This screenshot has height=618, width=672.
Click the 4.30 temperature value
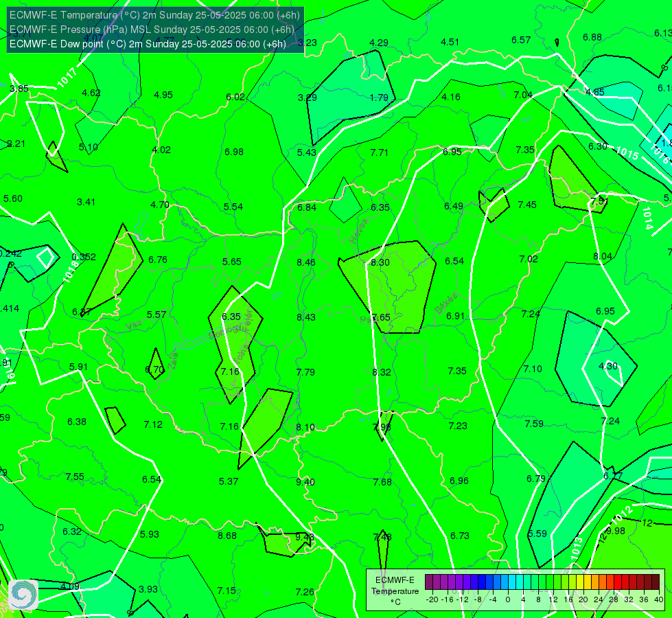click(607, 366)
